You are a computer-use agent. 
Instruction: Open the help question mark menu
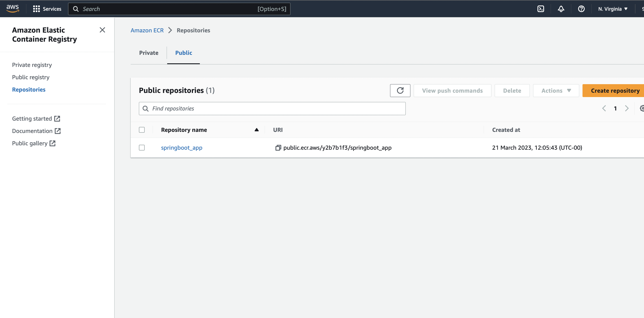(x=581, y=9)
